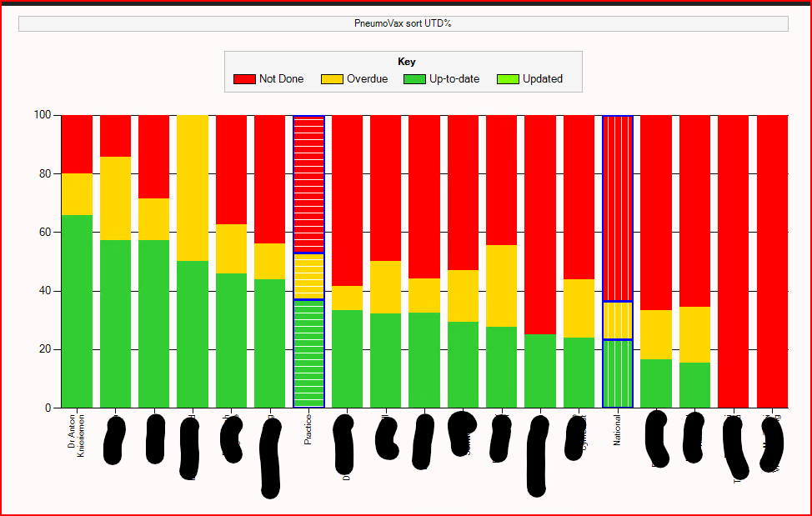Click the red segment of the National bar
Screen dimensions: 812x516
(617, 208)
